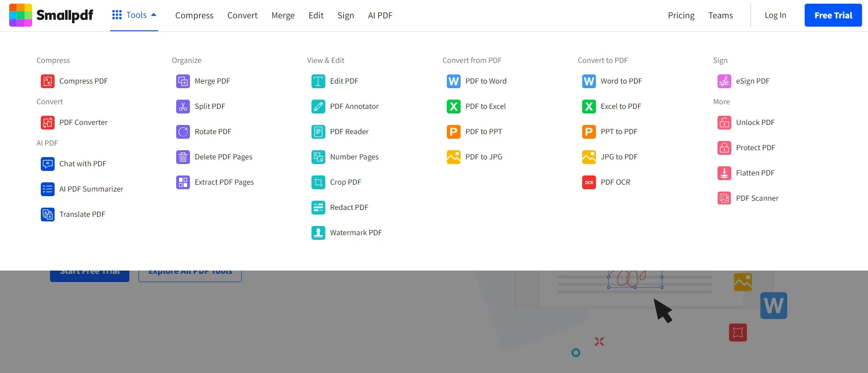Open the Merge nav item
868x373 pixels.
click(x=283, y=16)
